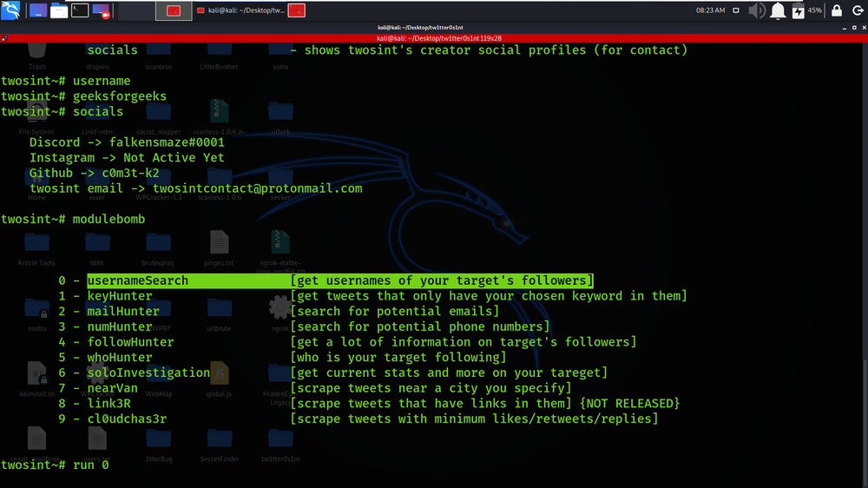Viewport: 868px width, 488px height.
Task: Click the Github c0m3t-k2 line
Action: click(x=94, y=173)
